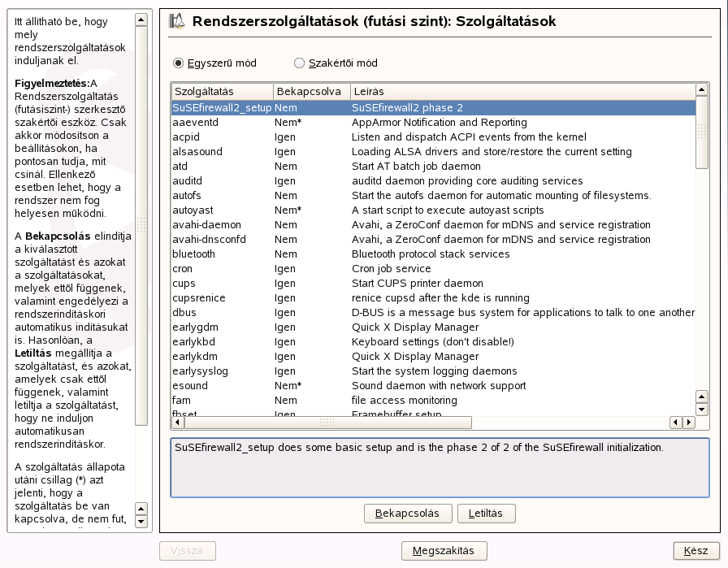Select the acpid service row
Viewport: 728px width, 568px height.
[433, 137]
